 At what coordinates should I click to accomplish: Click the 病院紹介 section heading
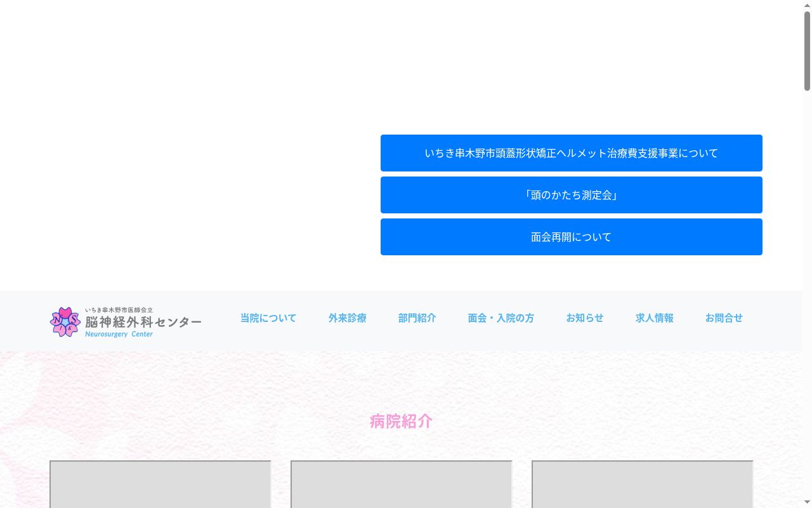point(402,421)
